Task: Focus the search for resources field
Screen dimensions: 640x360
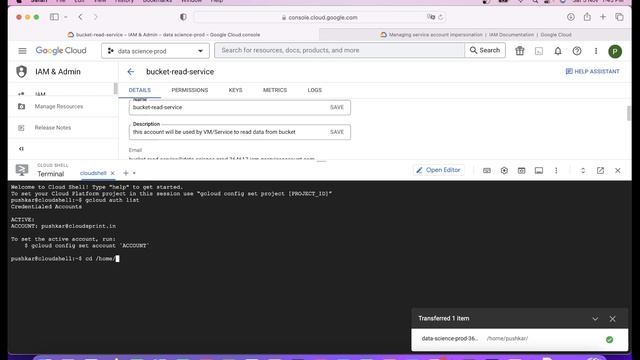Action: pyautogui.click(x=340, y=50)
